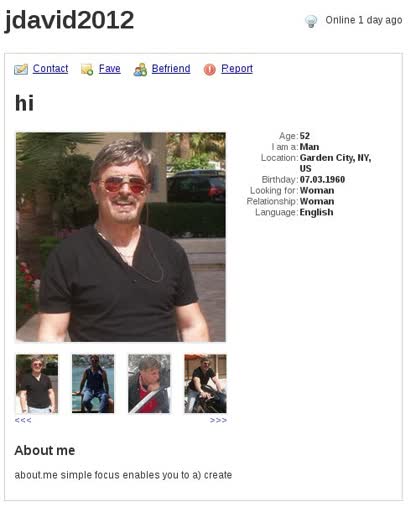The height and width of the screenshot is (512, 416).
Task: Select first thumbnail with black shirt
Action: tap(37, 384)
